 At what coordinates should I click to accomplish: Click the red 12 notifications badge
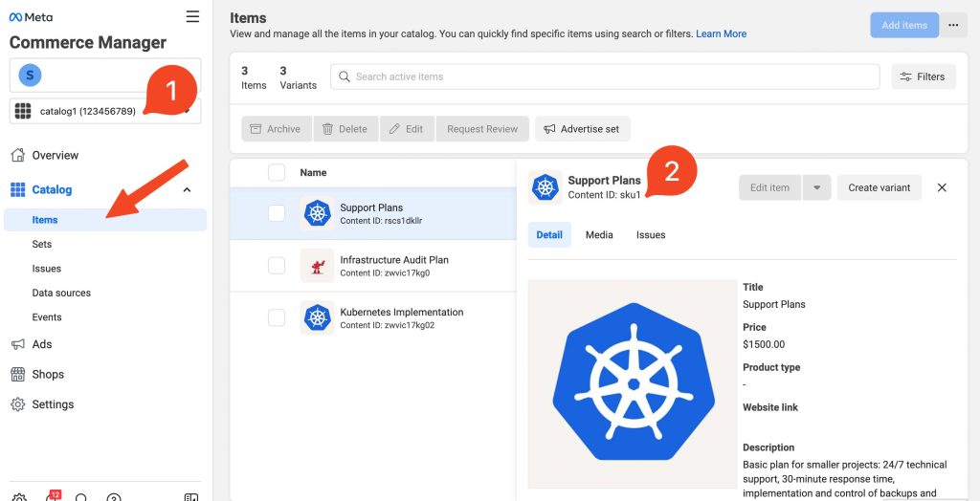[x=55, y=494]
